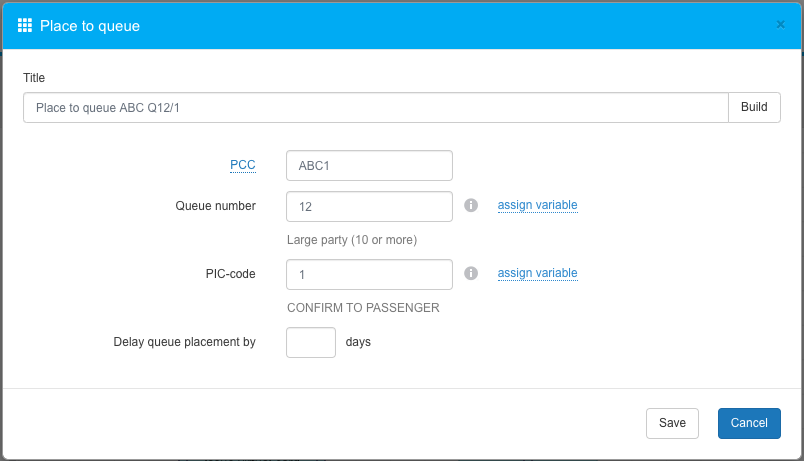Select the Queue number input field

(x=369, y=207)
